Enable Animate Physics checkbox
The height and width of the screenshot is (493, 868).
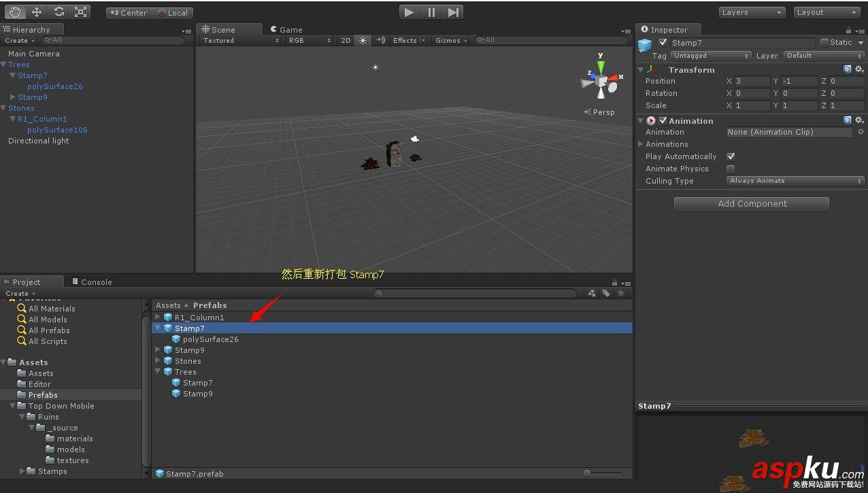(x=731, y=169)
